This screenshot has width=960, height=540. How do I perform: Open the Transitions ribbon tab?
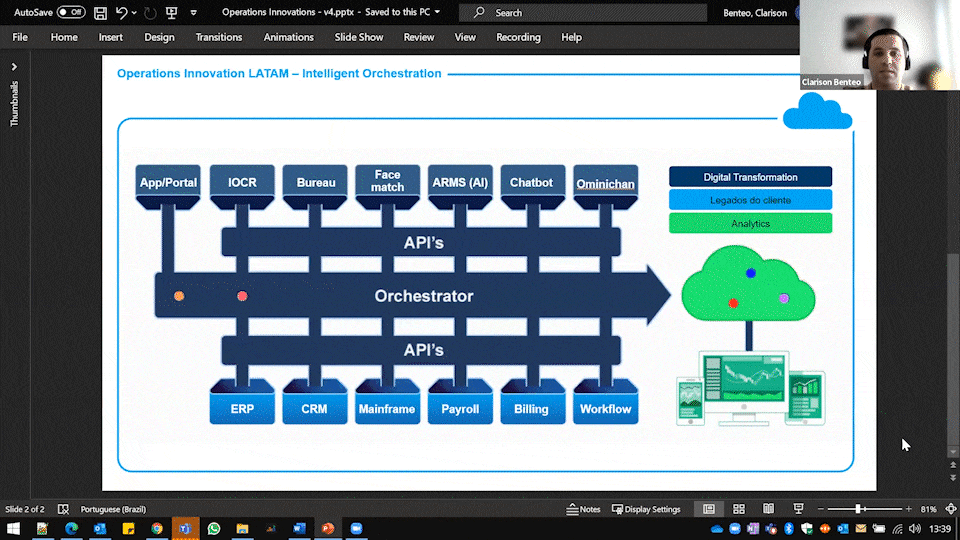click(x=219, y=37)
